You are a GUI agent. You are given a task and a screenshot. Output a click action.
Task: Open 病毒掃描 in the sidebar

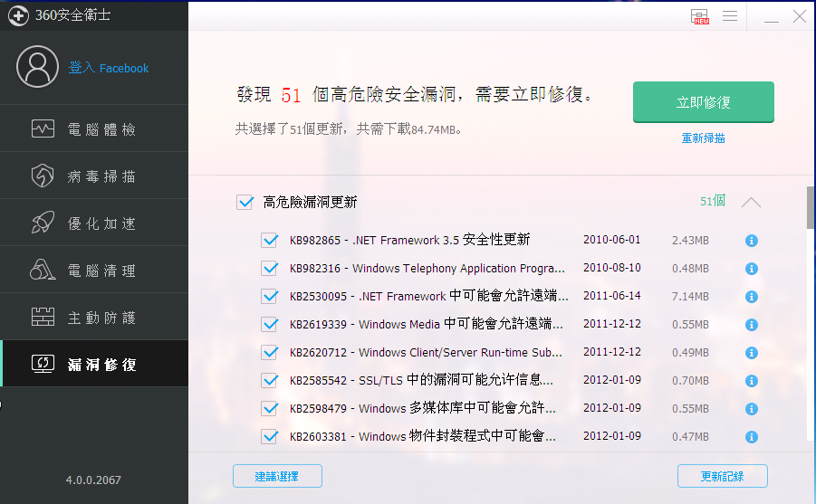[94, 176]
